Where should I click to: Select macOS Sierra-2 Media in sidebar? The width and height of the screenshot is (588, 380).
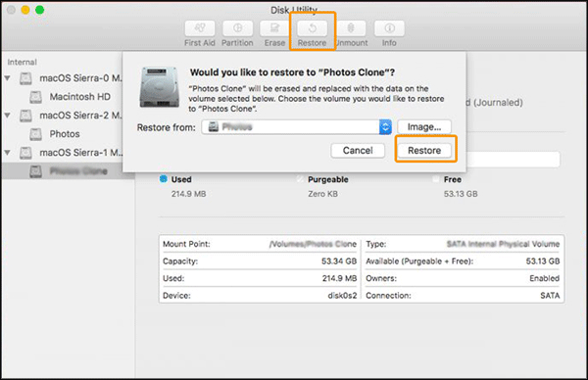tap(80, 116)
